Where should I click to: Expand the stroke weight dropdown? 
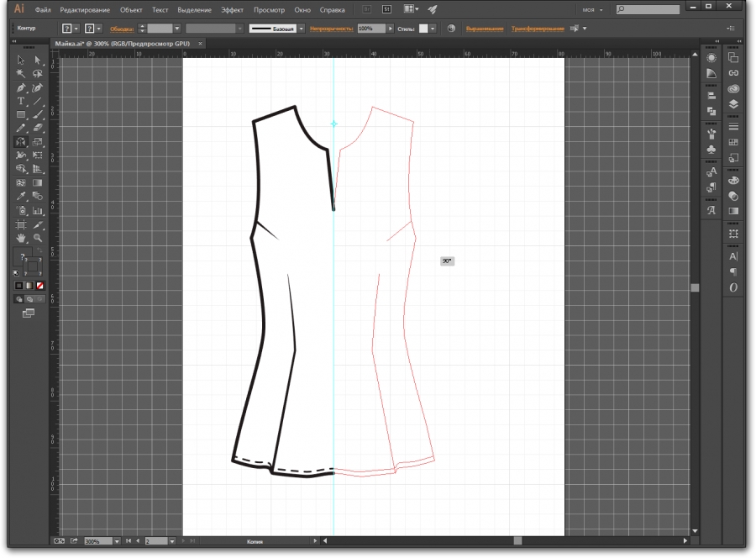point(177,29)
